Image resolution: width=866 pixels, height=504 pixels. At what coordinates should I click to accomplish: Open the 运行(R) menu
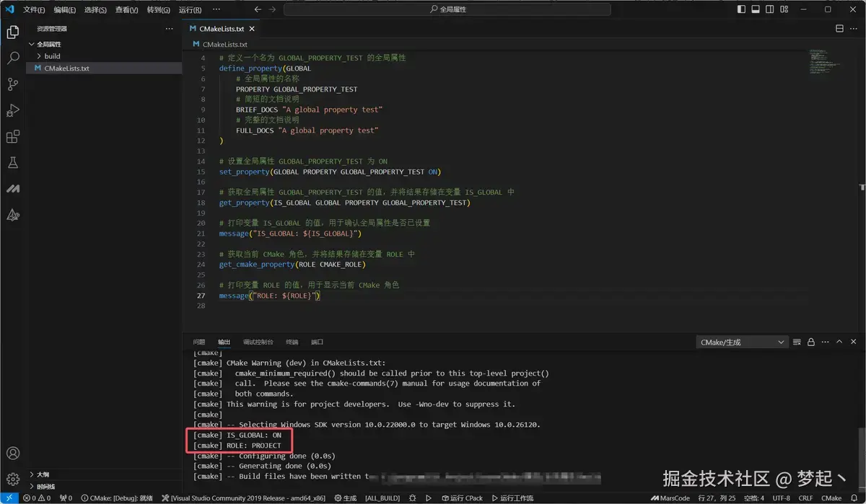tap(190, 10)
